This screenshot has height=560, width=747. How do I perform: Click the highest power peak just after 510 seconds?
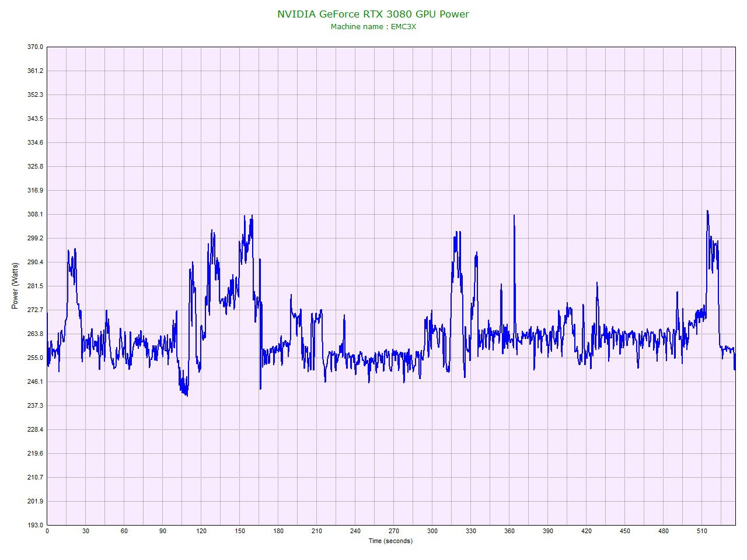[707, 211]
